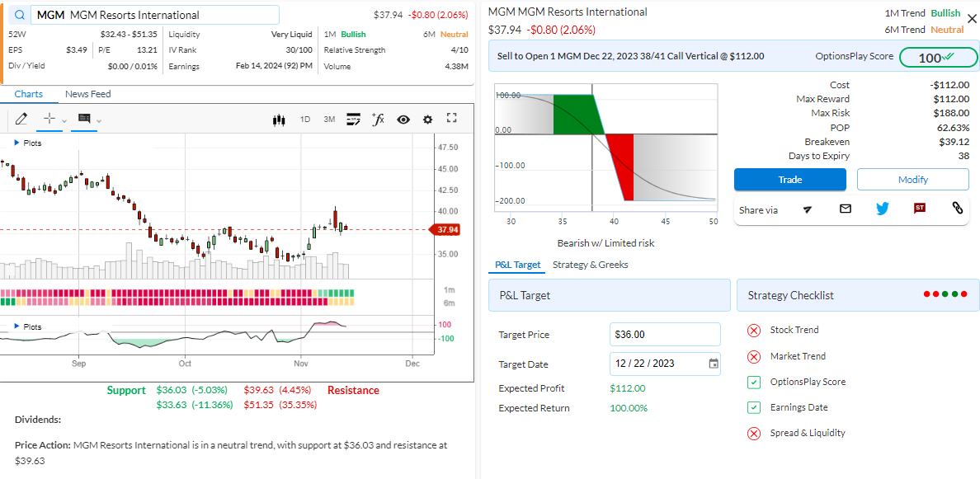The image size is (980, 479).
Task: Click the OptionsPlay Score 100 badge
Action: click(x=937, y=58)
